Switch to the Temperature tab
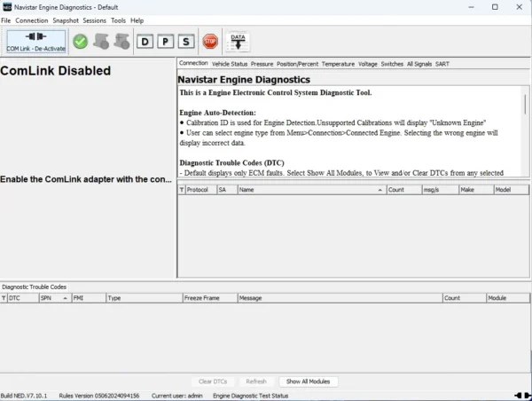 tap(338, 64)
